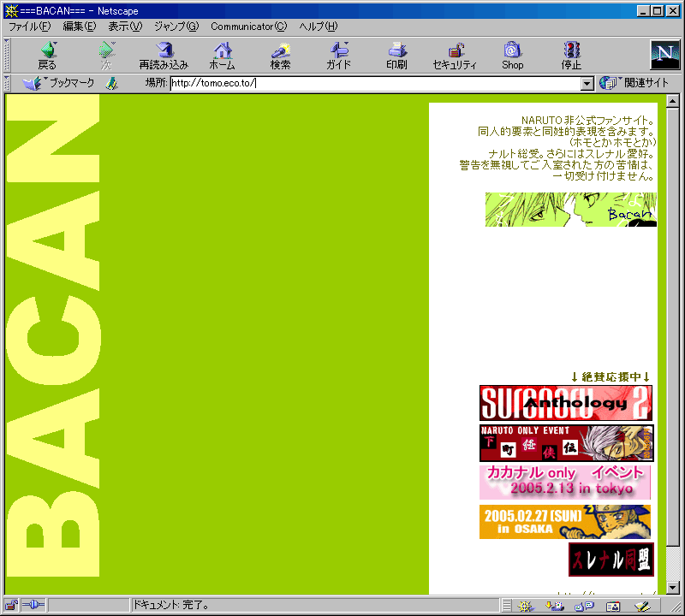
Task: Click the text (ホモとかホモとか)
Action: (x=612, y=142)
